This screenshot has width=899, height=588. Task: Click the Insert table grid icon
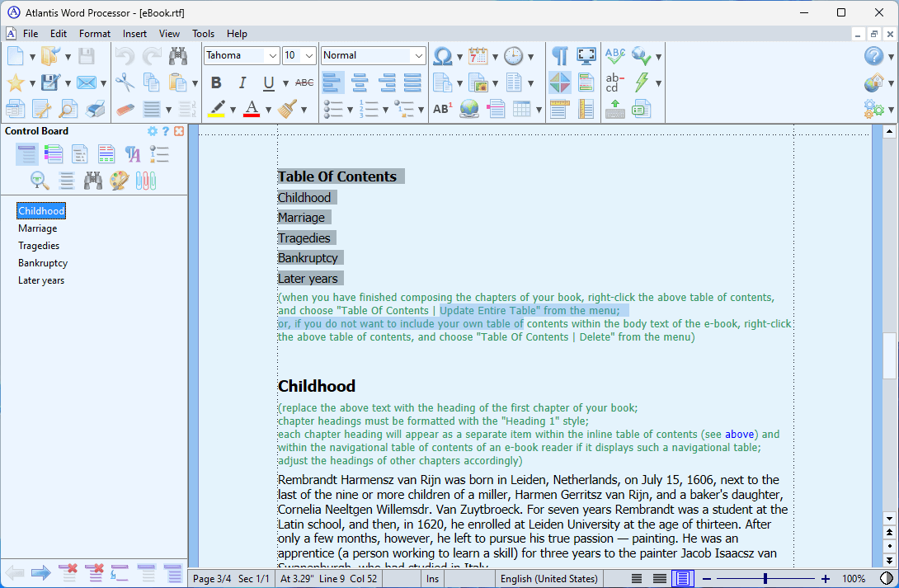click(522, 109)
